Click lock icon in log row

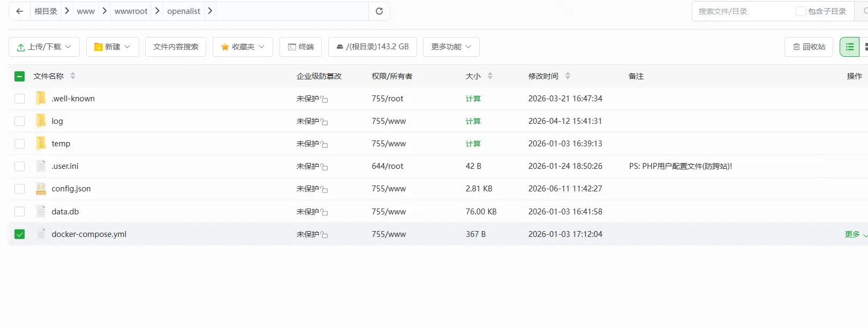coord(324,122)
